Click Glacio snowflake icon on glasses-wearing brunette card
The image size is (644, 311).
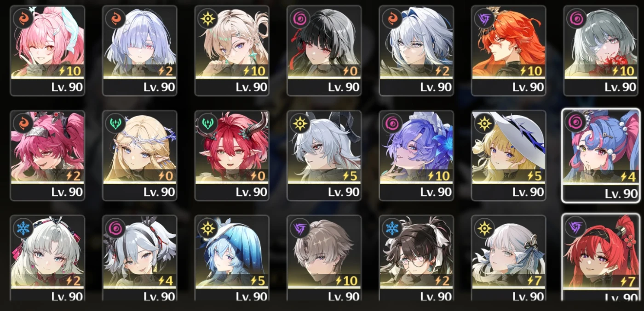pos(391,227)
